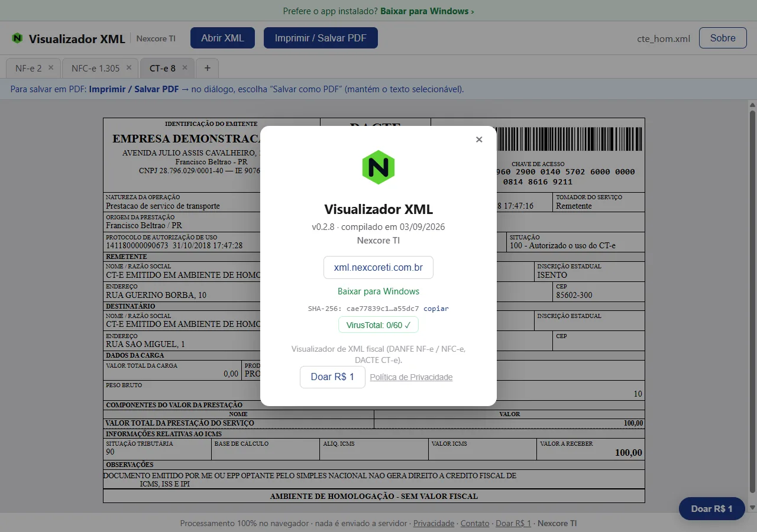
Task: Open Política de Privacidade in the dialog
Action: click(411, 377)
